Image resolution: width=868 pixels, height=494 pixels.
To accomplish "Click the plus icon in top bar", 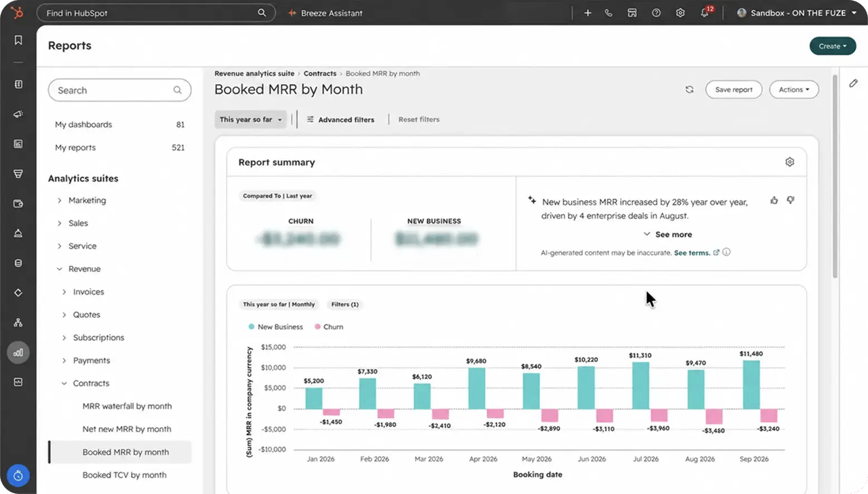I will click(x=588, y=13).
